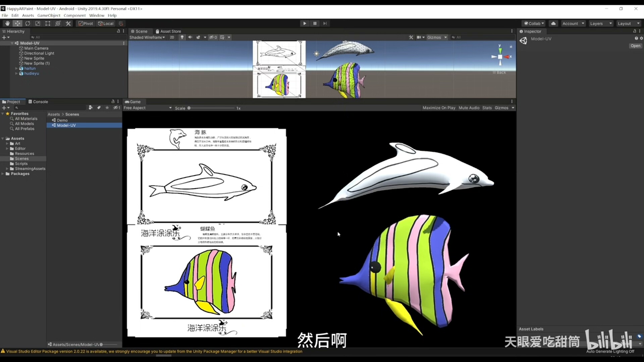Adjust the Game view Scale slider
This screenshot has width=644, height=362.
[189, 108]
